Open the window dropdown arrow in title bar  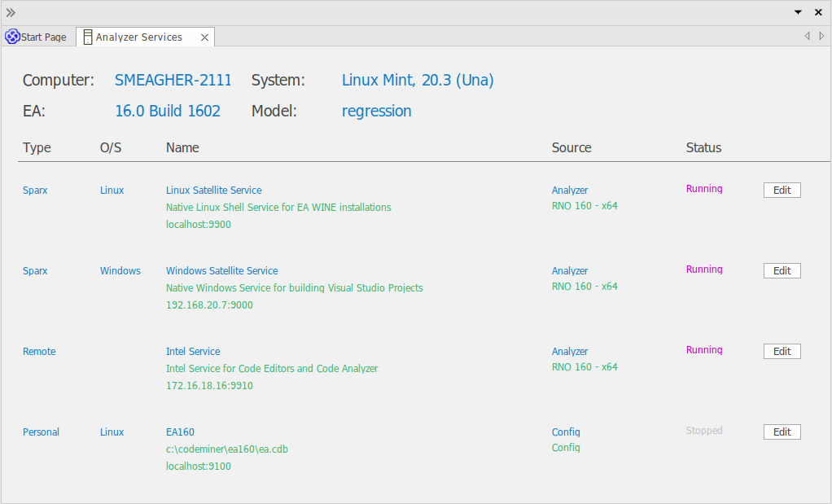click(x=799, y=12)
